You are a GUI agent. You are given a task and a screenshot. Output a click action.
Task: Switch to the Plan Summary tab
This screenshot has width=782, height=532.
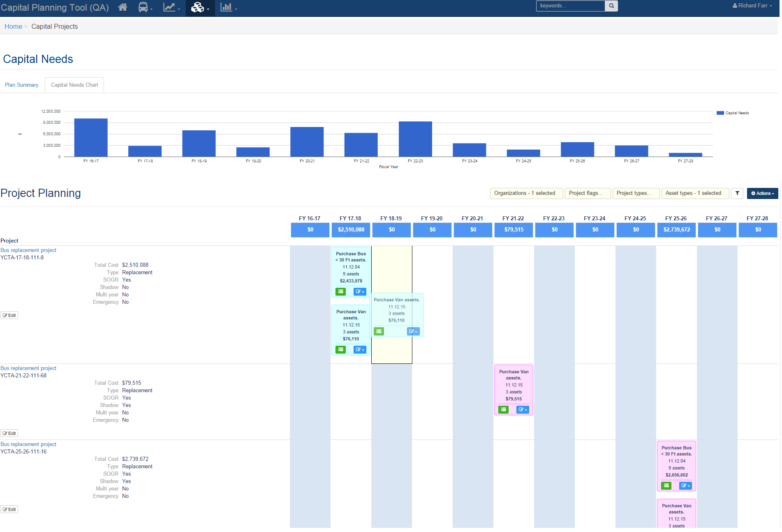21,85
